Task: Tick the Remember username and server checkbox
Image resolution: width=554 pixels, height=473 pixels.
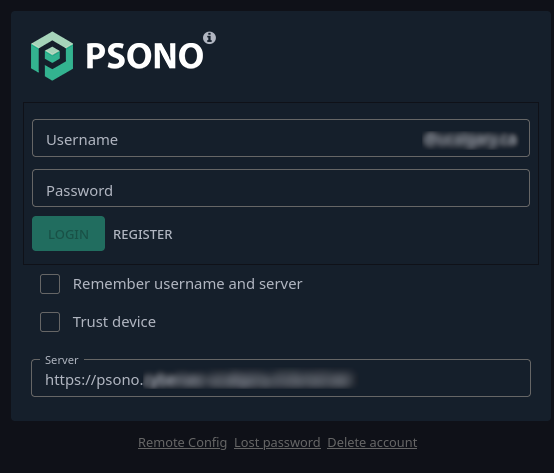Action: coord(50,284)
